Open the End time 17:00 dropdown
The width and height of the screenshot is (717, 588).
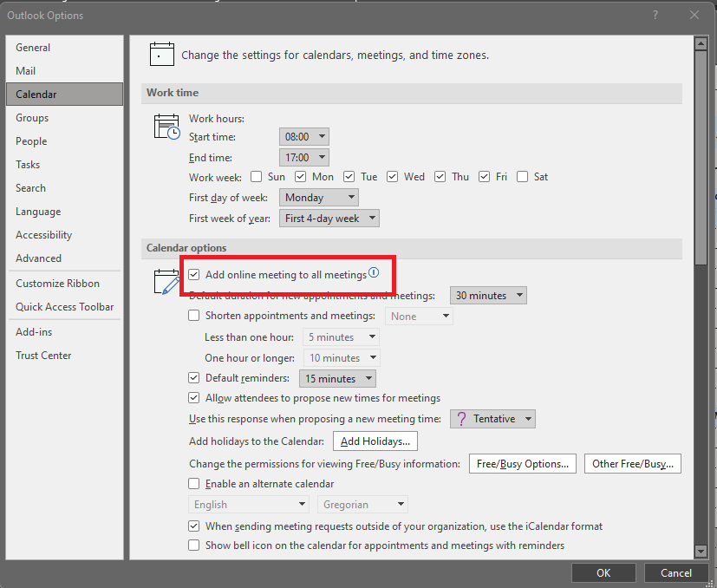[x=304, y=158]
